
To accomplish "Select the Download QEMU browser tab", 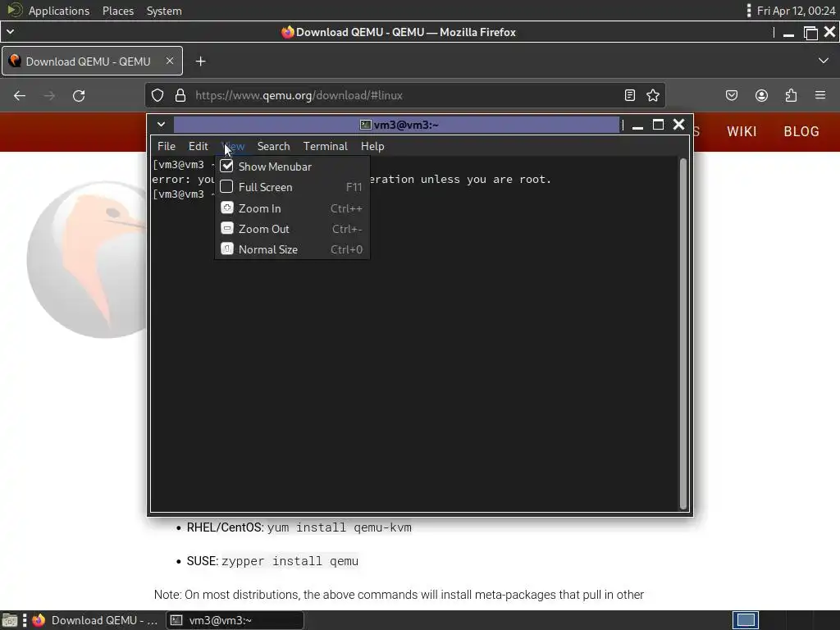I will (92, 61).
